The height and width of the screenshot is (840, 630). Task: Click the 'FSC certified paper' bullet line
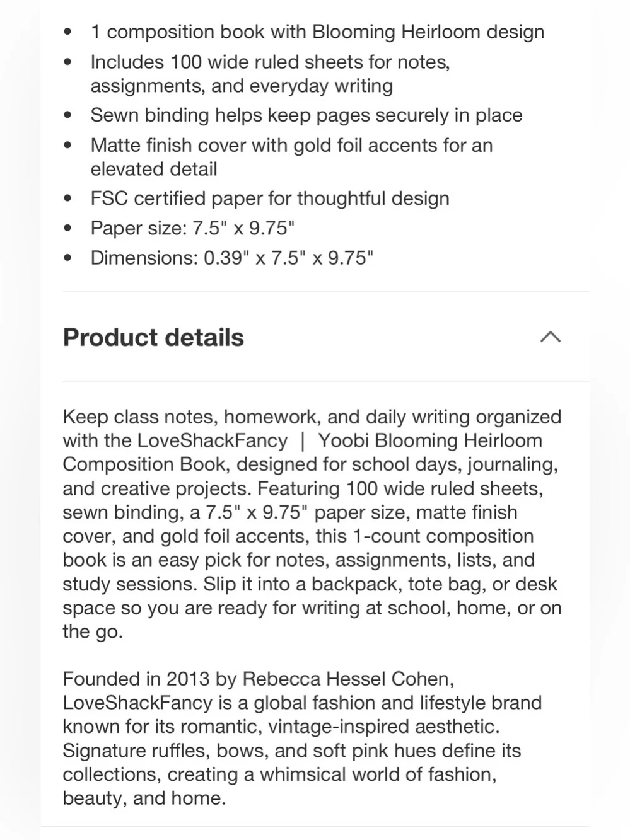(270, 198)
